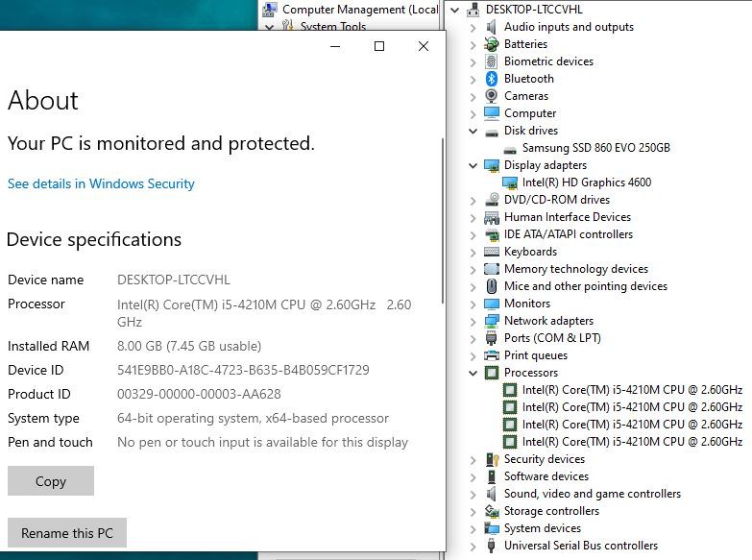Click the Ports (COM & LPT) icon

point(492,338)
